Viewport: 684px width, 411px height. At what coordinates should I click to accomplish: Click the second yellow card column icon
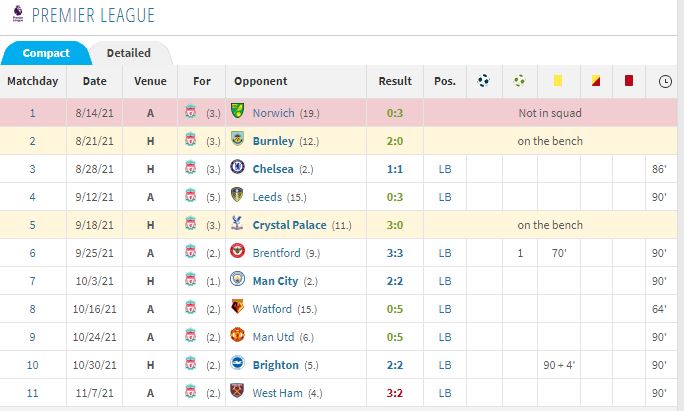(593, 81)
